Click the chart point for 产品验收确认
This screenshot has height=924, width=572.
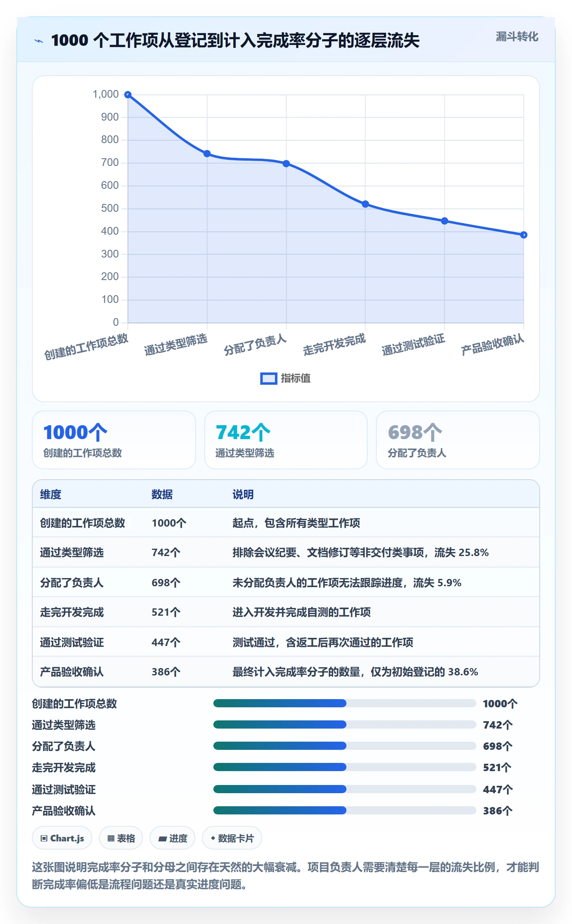pos(524,235)
